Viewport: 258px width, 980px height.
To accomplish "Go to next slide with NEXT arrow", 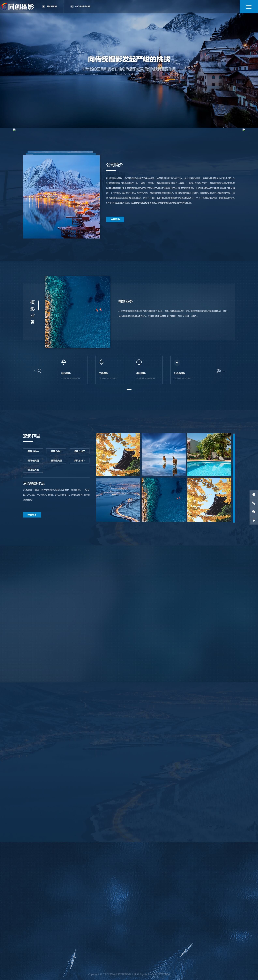I will click(x=221, y=371).
